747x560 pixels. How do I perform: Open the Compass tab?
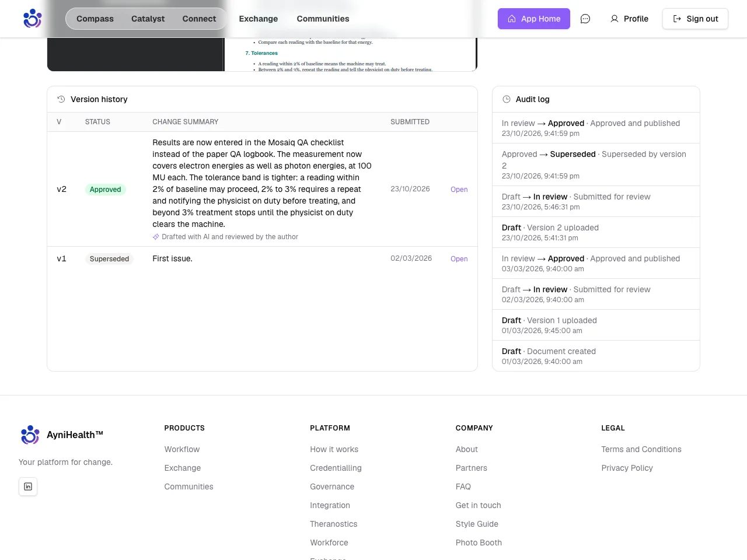point(95,19)
